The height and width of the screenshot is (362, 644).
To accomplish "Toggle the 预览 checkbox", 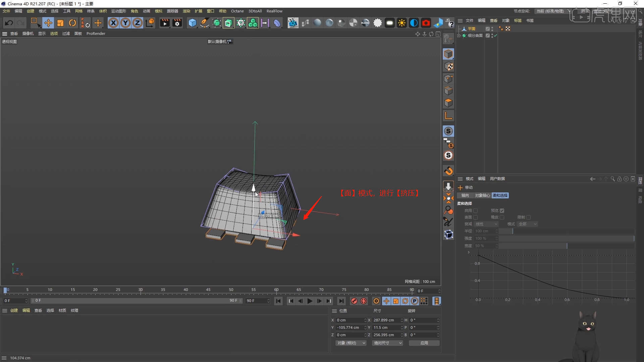I will pyautogui.click(x=502, y=210).
